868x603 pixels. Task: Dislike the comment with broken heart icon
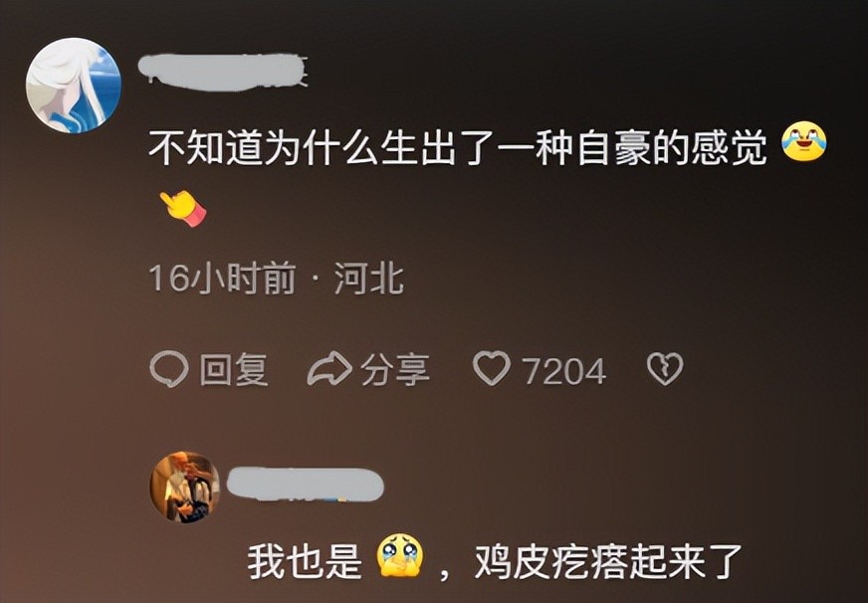coord(665,369)
